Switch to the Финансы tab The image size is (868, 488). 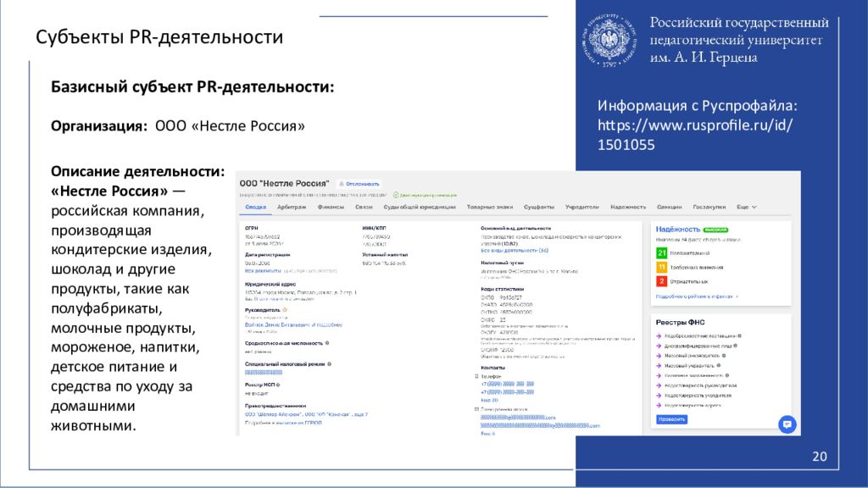[x=331, y=207]
